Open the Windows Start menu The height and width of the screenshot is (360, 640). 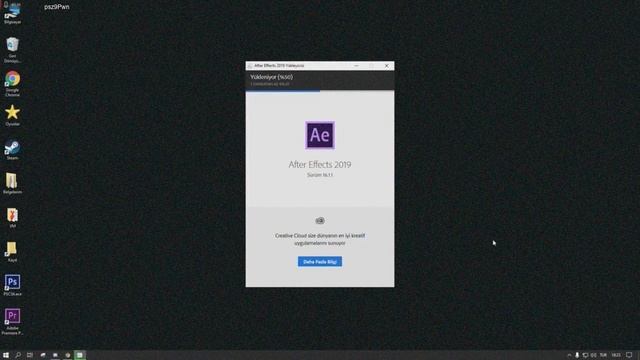coord(6,355)
